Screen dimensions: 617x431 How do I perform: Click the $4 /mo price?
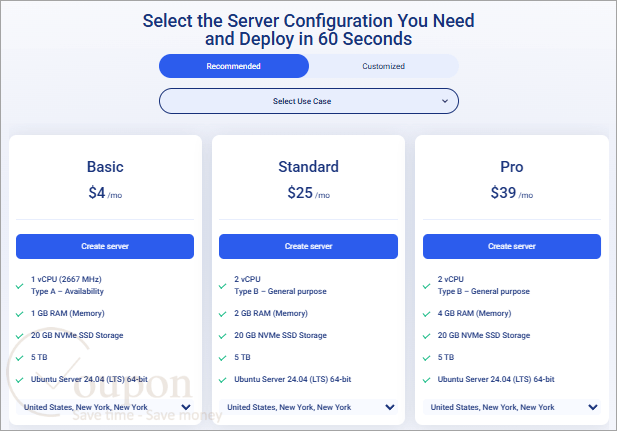click(105, 193)
